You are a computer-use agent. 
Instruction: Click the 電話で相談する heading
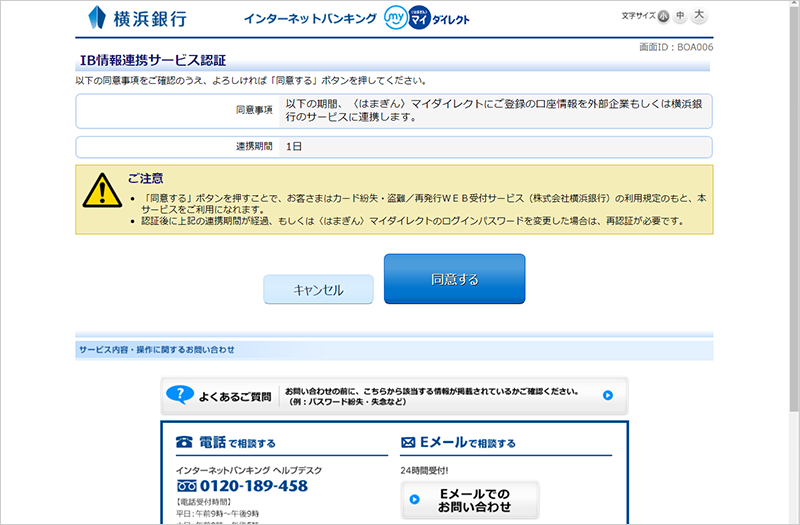coord(237,442)
